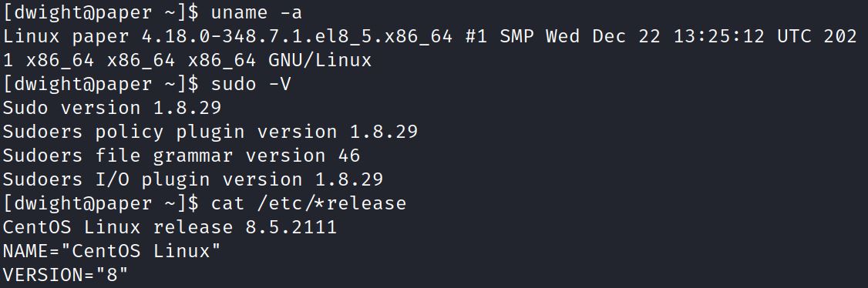Click the third [dwight@paper ~]$ prompt before cat
The image size is (868, 288).
click(100, 203)
